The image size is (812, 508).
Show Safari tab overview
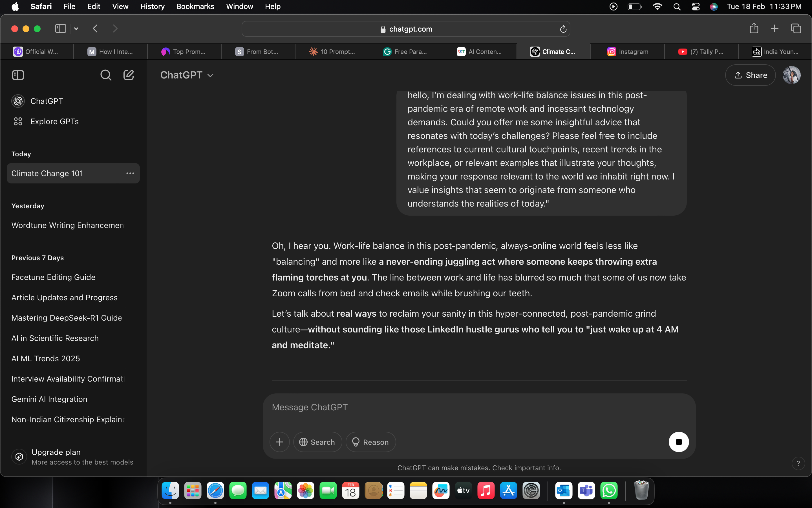coord(796,29)
